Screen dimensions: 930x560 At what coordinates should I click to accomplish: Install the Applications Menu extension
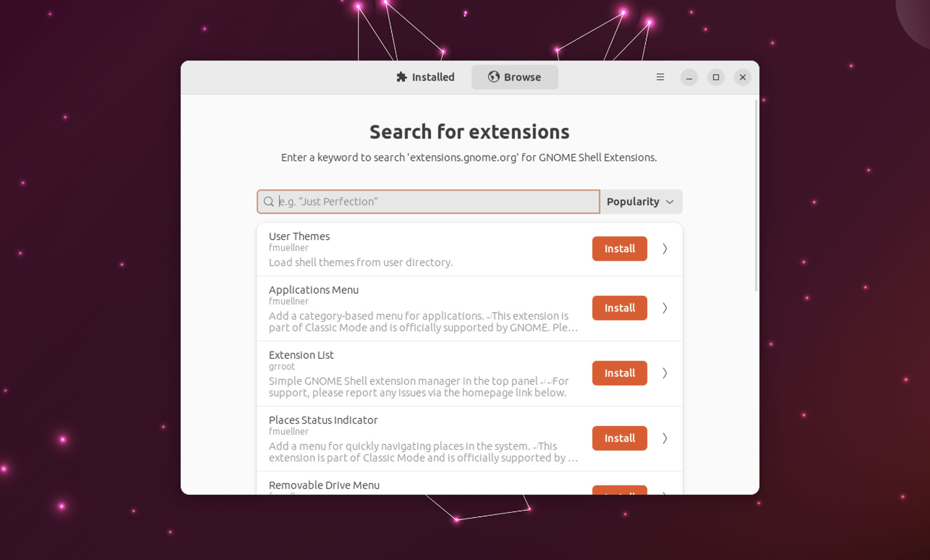coord(620,308)
